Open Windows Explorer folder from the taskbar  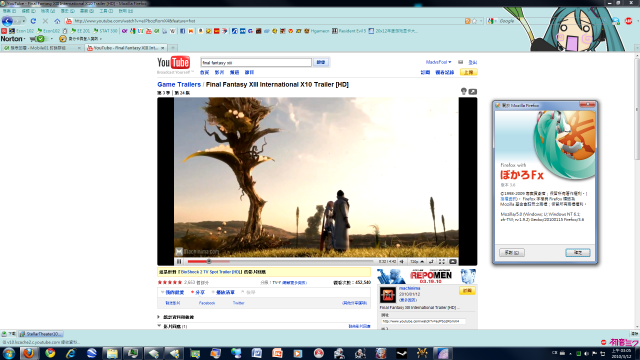pos(112,353)
